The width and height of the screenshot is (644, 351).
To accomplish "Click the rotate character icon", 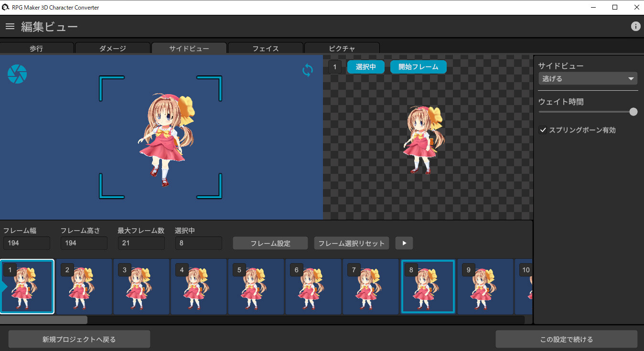I will coord(307,70).
